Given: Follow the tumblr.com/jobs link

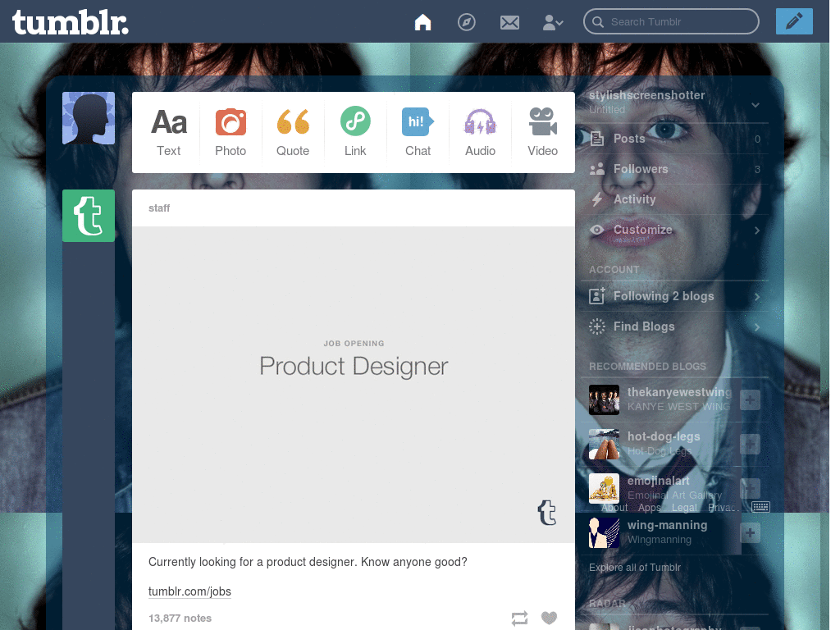Looking at the screenshot, I should coord(189,591).
